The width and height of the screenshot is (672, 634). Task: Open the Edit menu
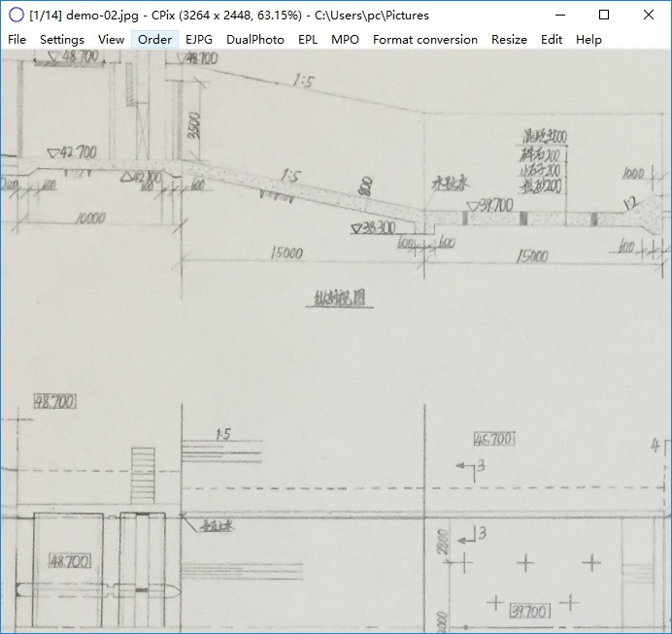coord(552,40)
